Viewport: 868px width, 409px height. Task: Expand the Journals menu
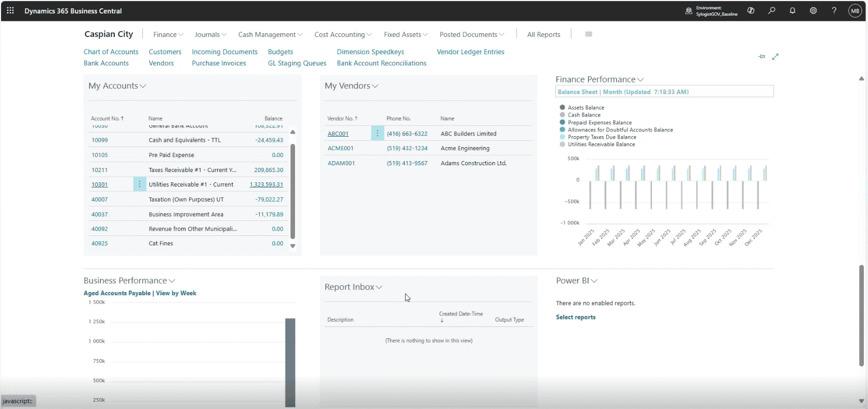click(x=210, y=35)
